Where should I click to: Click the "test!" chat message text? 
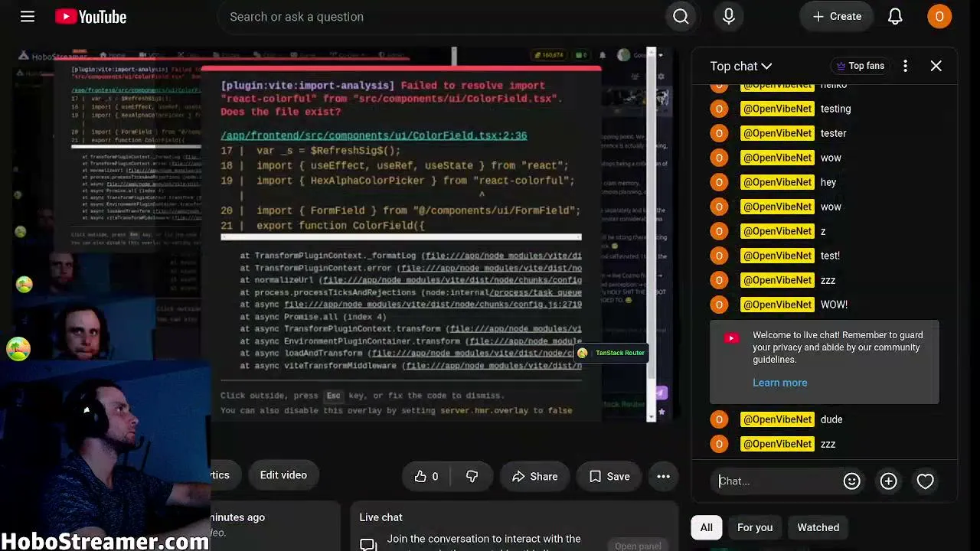coord(830,256)
